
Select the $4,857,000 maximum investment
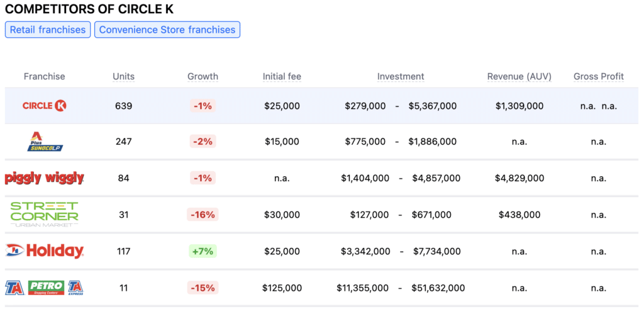click(x=436, y=178)
